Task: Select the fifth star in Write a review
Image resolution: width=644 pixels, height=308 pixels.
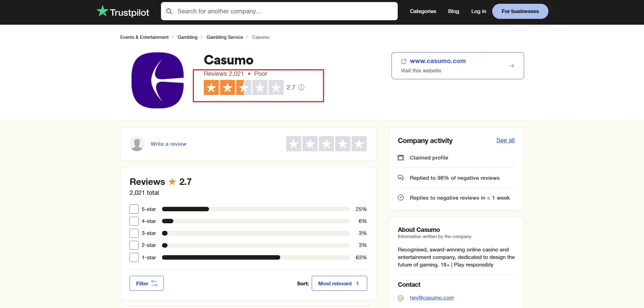Action: pyautogui.click(x=359, y=144)
